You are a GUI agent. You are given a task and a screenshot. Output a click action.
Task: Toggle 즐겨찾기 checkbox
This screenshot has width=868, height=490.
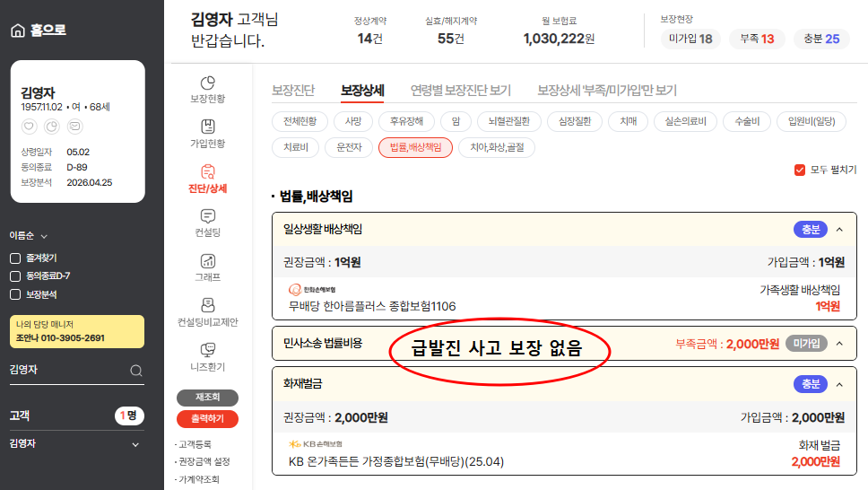point(15,258)
